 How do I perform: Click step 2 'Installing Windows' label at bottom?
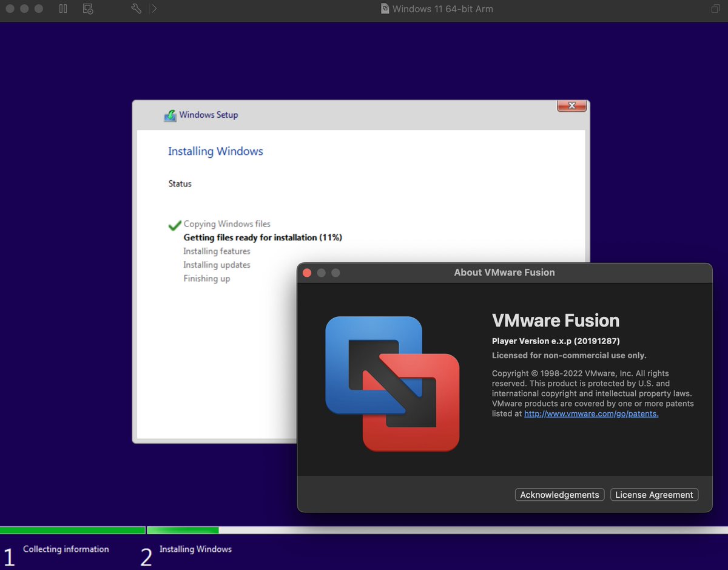click(195, 549)
